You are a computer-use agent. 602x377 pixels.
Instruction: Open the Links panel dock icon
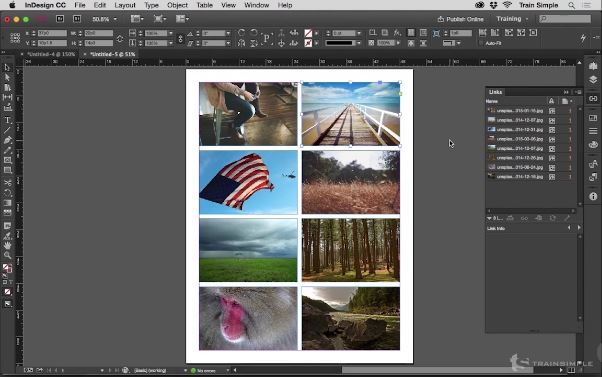(593, 99)
